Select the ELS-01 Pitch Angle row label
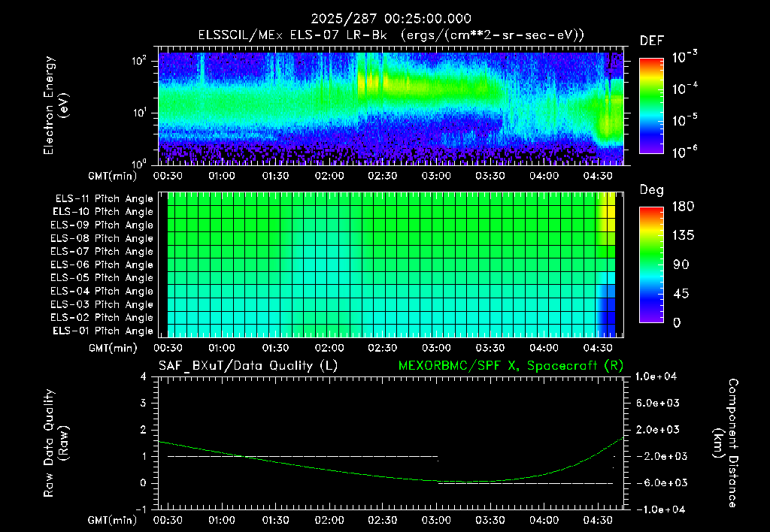770x532 pixels. tap(103, 331)
